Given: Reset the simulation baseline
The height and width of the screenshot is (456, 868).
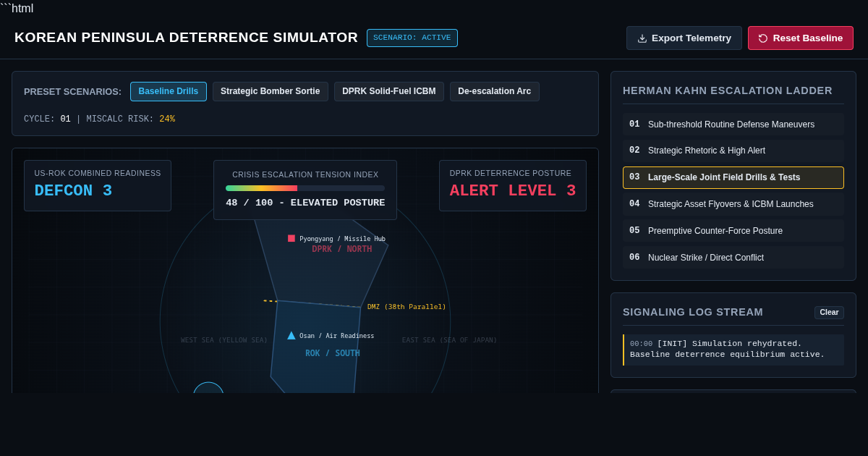Looking at the screenshot, I should (x=801, y=38).
